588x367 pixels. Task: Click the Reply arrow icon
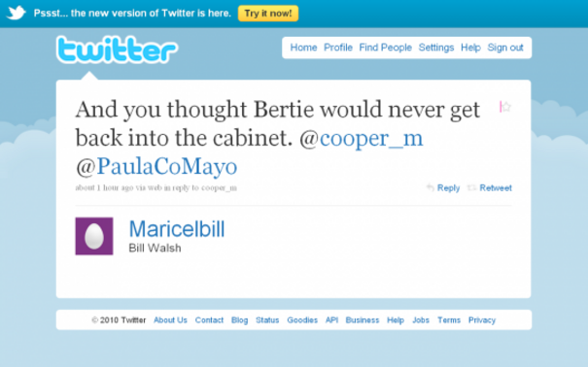431,187
